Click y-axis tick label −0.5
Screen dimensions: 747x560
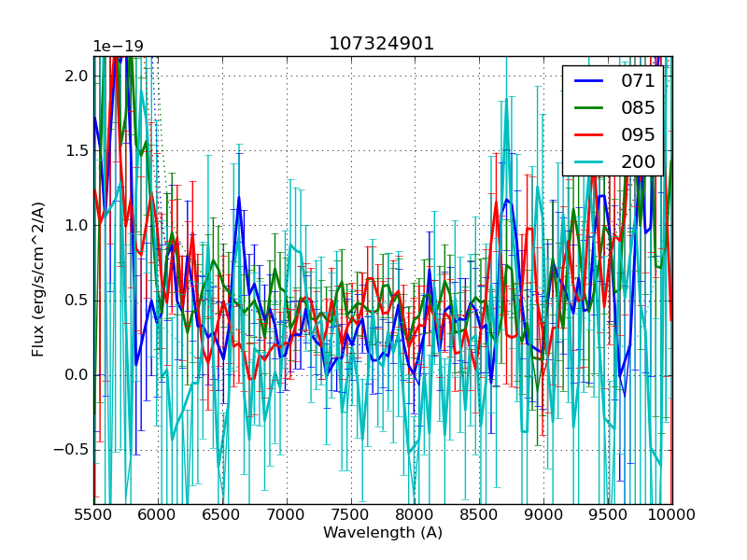coord(73,449)
